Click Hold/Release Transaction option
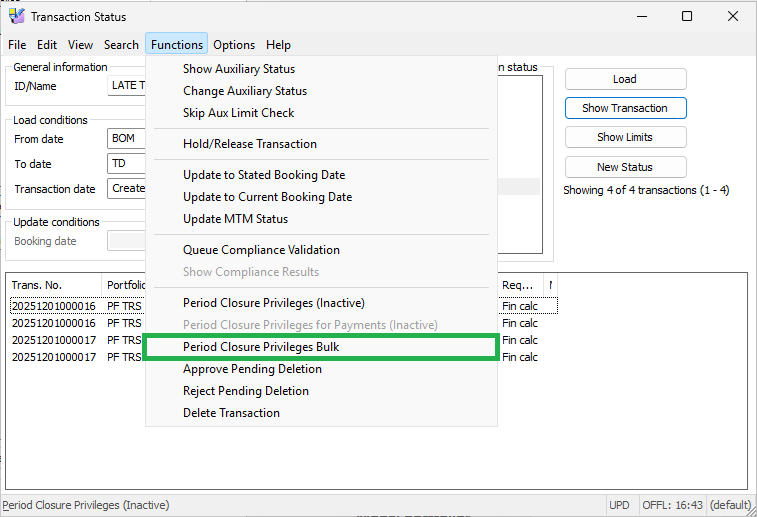The image size is (757, 517). click(250, 144)
